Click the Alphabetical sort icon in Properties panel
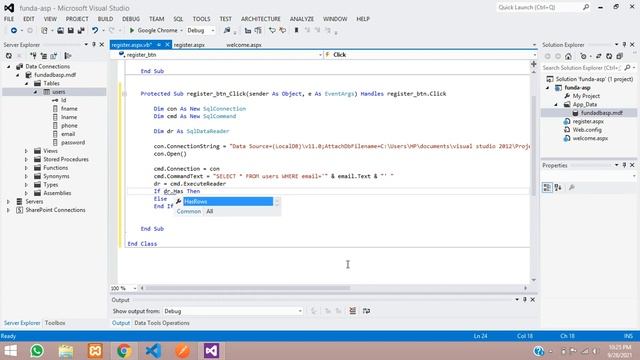640x360 pixels. coord(558,187)
